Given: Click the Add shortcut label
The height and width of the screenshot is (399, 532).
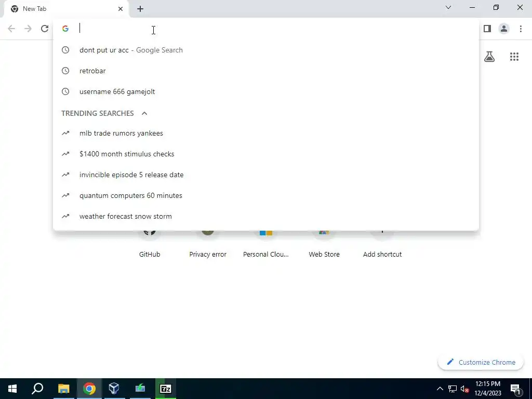Looking at the screenshot, I should click(x=382, y=254).
